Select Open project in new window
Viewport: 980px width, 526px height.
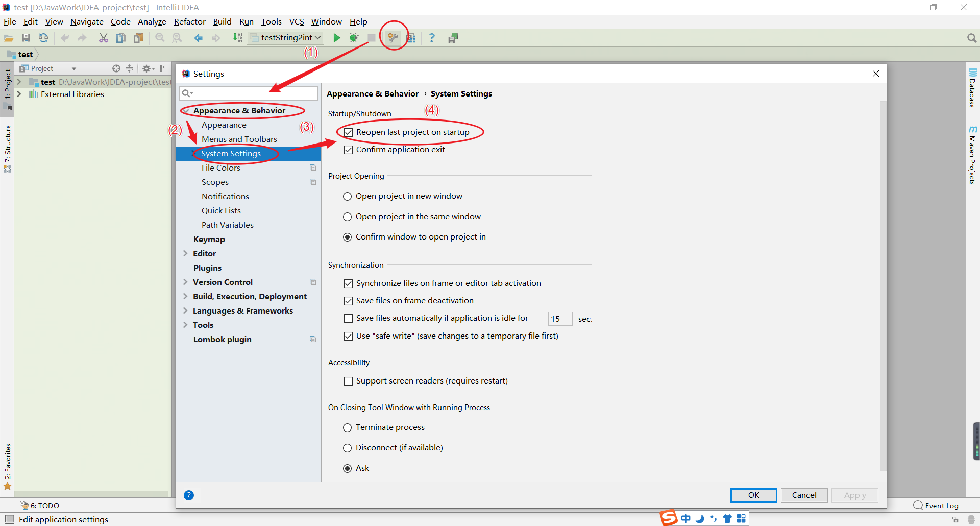tap(347, 196)
